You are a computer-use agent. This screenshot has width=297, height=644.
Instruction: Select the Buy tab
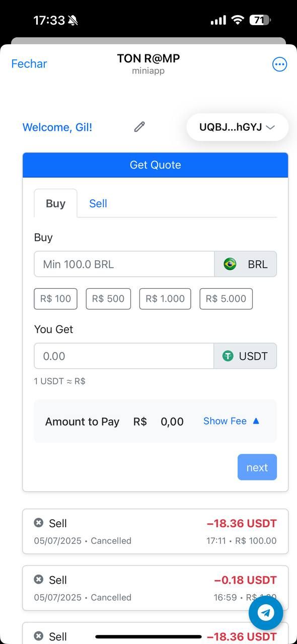coord(55,203)
